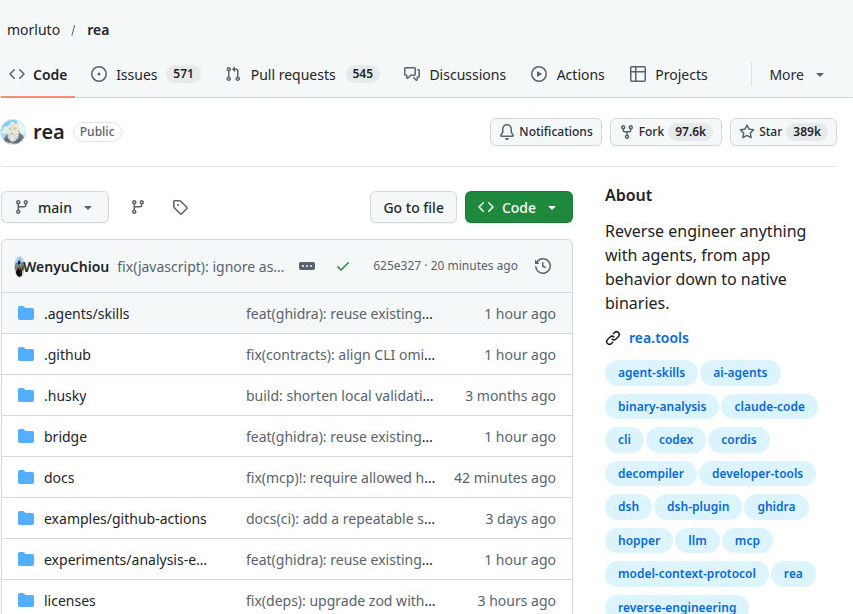Open the .agents/skills folder

point(86,314)
